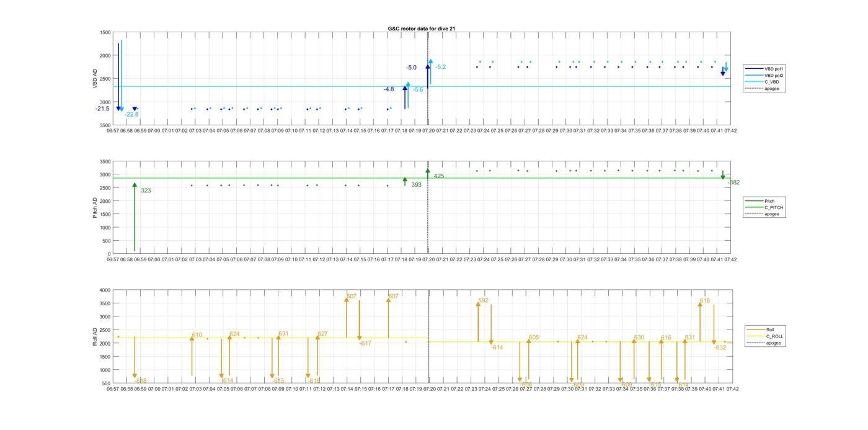Click the '616' roll data label
Screen dimensions: 868x430
click(666, 338)
